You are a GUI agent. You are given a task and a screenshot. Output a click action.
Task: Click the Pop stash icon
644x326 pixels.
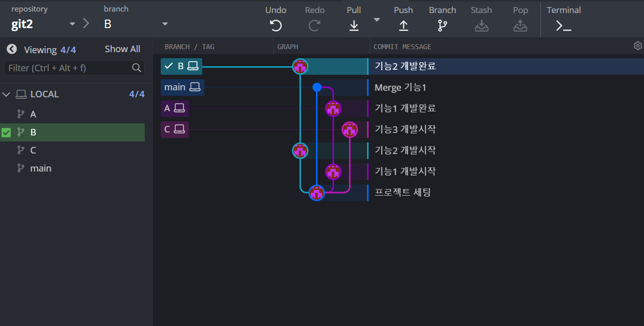pyautogui.click(x=520, y=26)
